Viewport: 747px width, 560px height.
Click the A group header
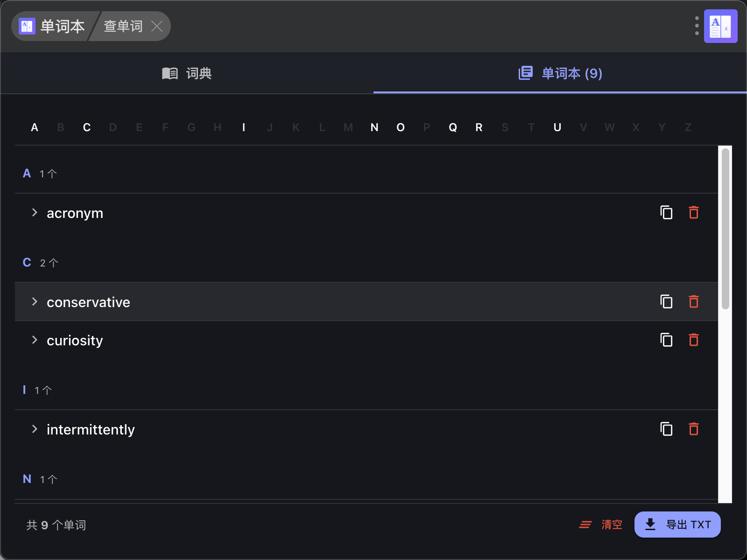click(x=366, y=174)
